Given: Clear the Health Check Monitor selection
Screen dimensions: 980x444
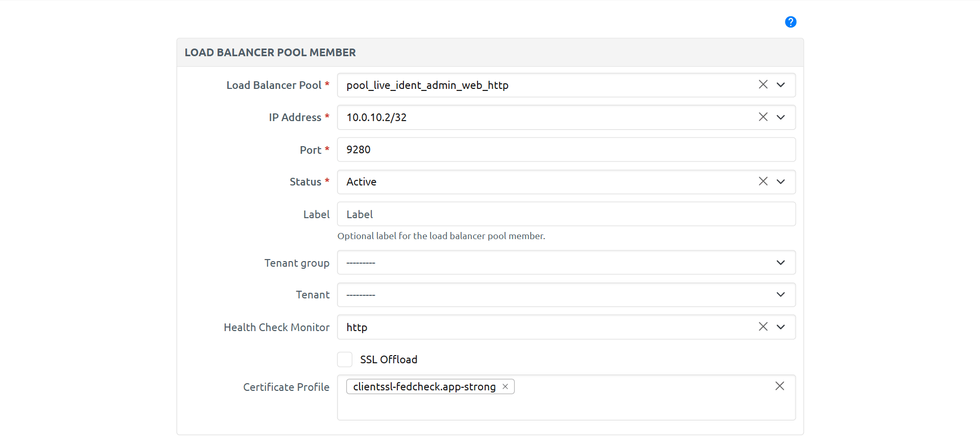Looking at the screenshot, I should tap(763, 326).
